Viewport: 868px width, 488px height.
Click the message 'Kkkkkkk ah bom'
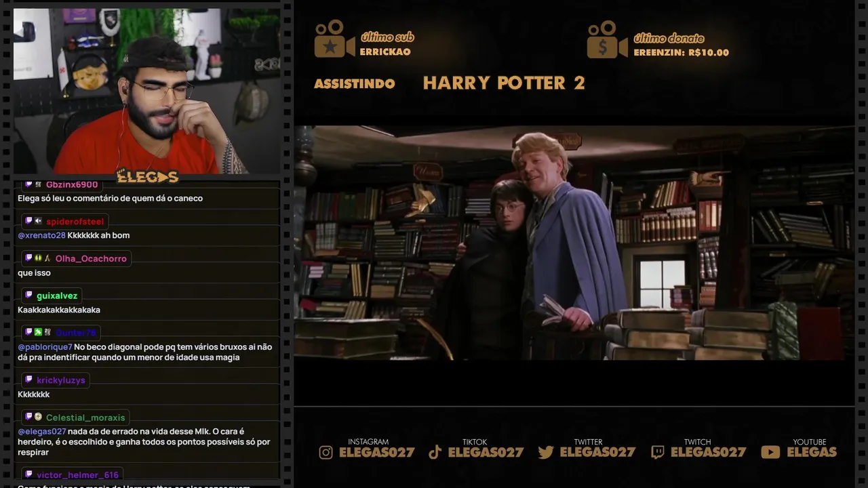click(98, 235)
